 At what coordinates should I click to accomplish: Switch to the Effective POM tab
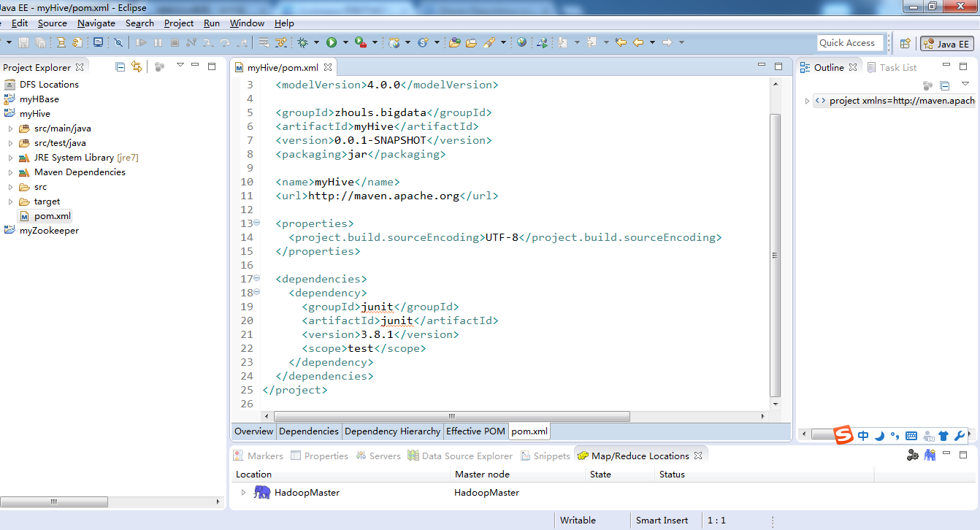coord(475,431)
